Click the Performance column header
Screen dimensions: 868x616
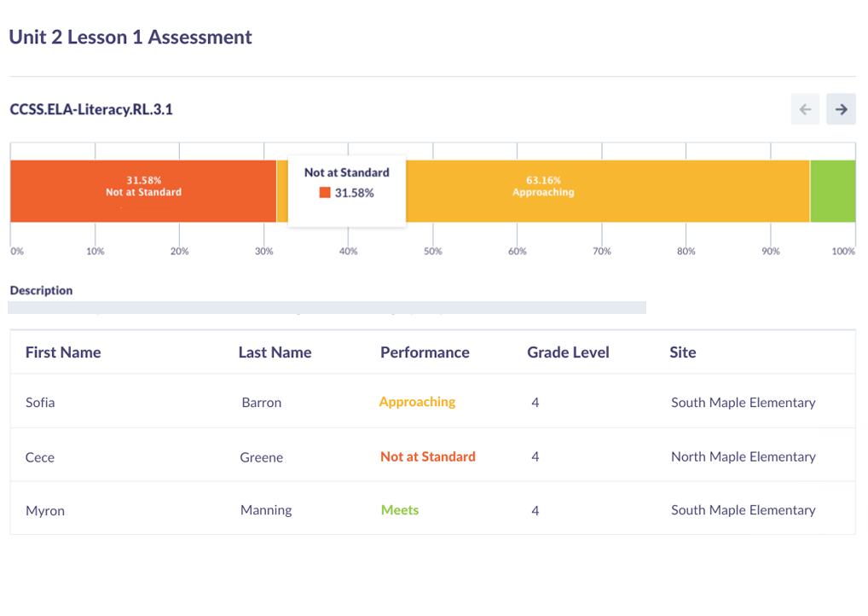[x=425, y=352]
